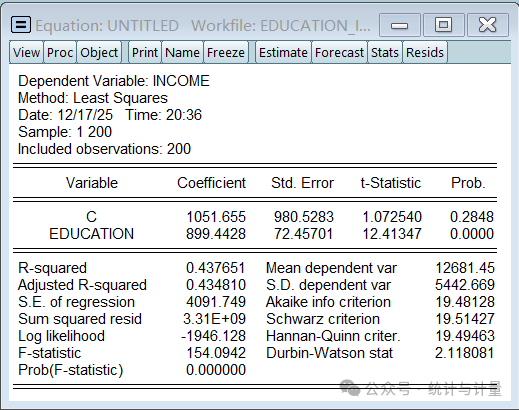Click 'Included observations: 200' line
This screenshot has height=410, width=519.
[104, 149]
